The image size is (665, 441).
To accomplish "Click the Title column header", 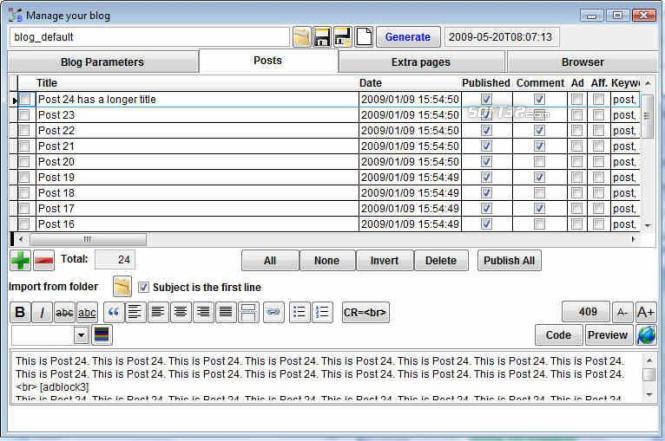I will 197,83.
